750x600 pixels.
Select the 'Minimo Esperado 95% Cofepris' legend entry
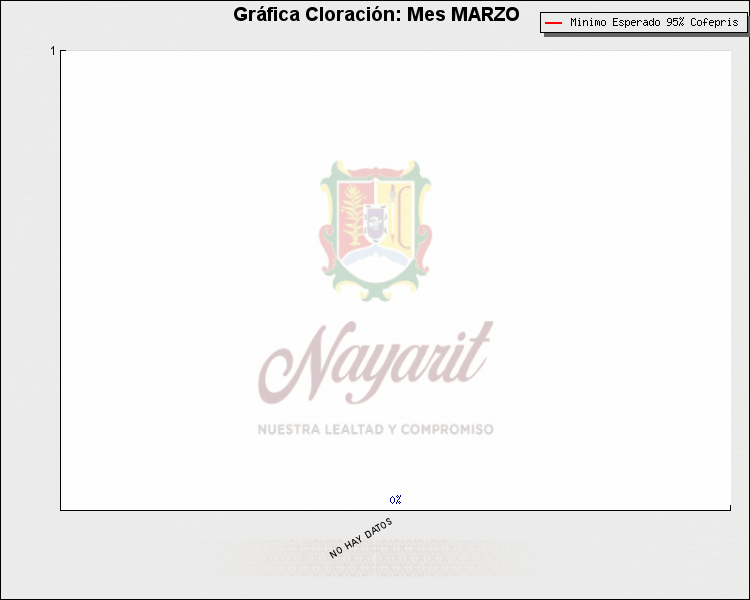coord(644,22)
